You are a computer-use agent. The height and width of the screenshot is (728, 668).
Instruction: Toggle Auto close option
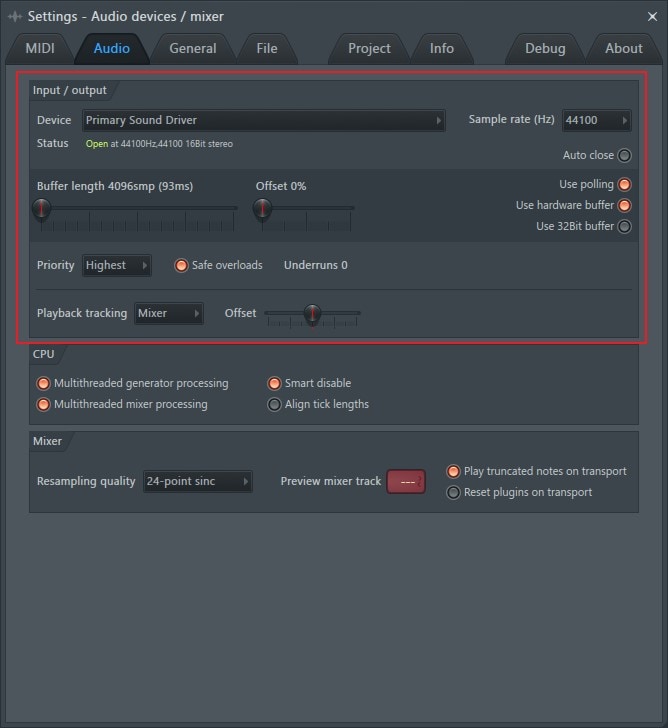pyautogui.click(x=624, y=155)
